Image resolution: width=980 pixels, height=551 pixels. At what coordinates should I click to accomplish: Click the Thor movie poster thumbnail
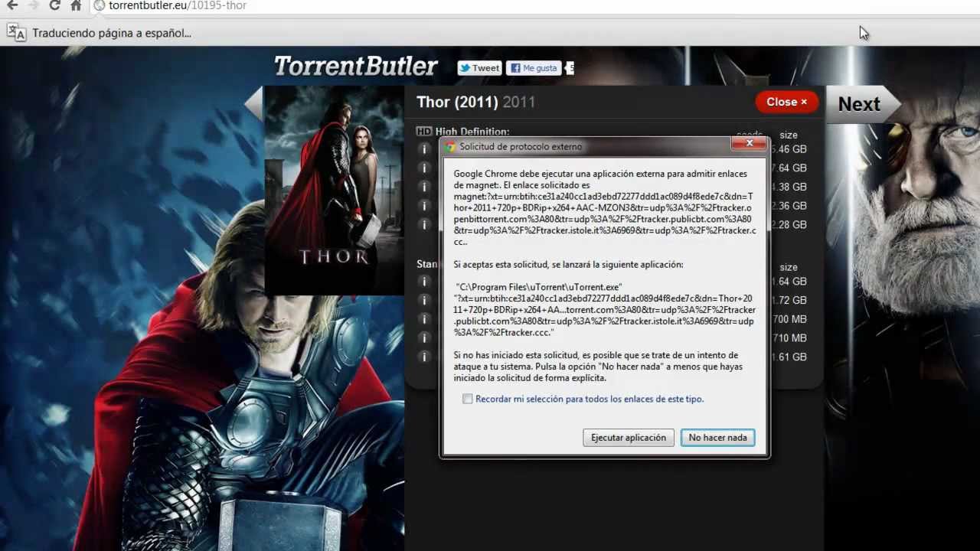coord(335,191)
